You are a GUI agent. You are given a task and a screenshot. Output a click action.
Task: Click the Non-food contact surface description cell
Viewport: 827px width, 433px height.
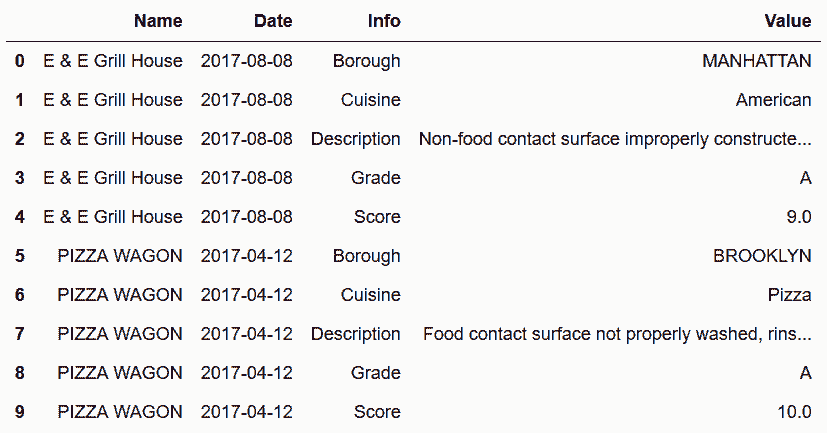pyautogui.click(x=614, y=139)
